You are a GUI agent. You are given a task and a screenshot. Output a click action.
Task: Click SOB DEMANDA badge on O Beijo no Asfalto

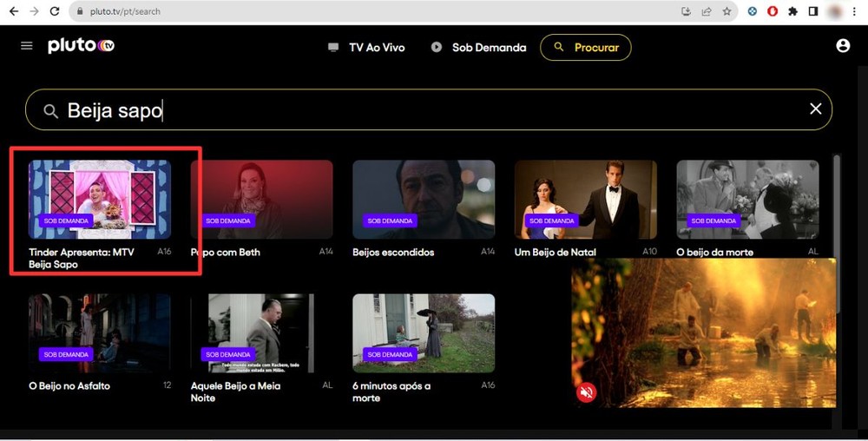click(66, 354)
